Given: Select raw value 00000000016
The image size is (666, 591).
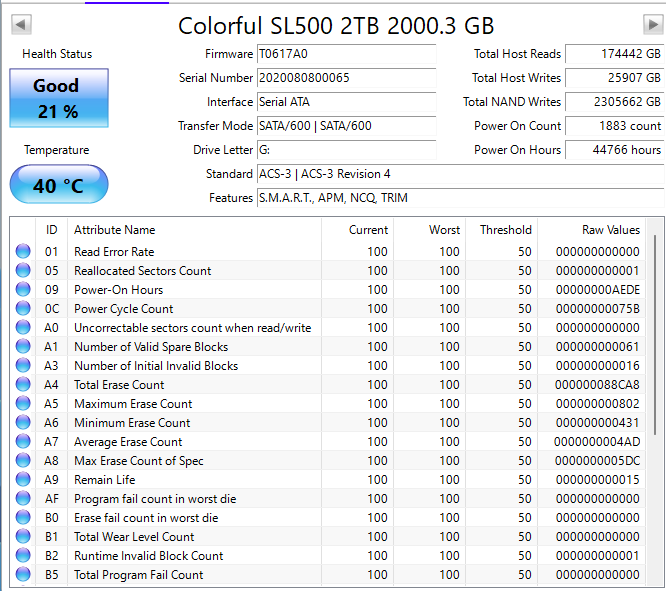Looking at the screenshot, I should pos(597,366).
